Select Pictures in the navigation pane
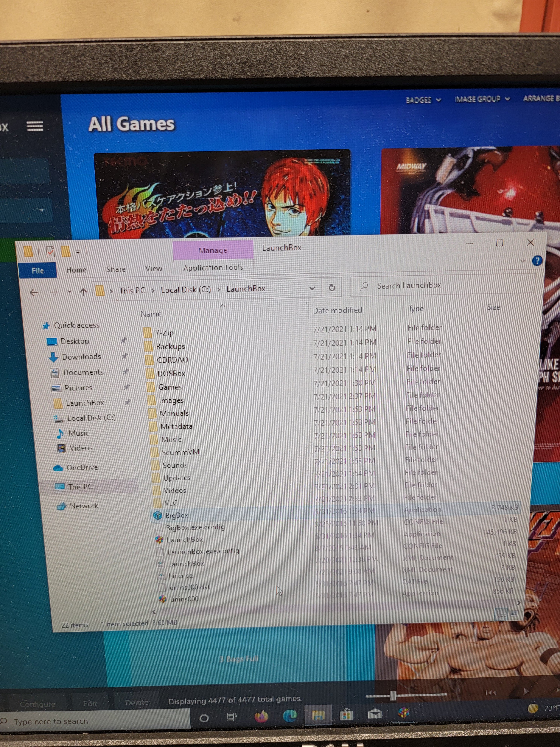The height and width of the screenshot is (747, 560). pyautogui.click(x=78, y=388)
